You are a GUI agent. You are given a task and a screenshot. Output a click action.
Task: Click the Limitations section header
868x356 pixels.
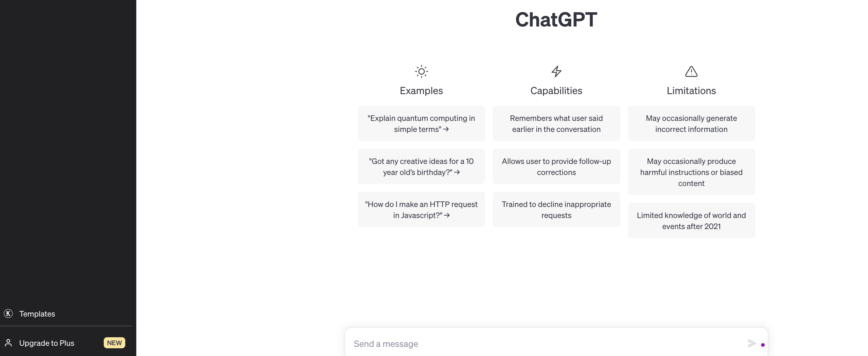point(691,89)
